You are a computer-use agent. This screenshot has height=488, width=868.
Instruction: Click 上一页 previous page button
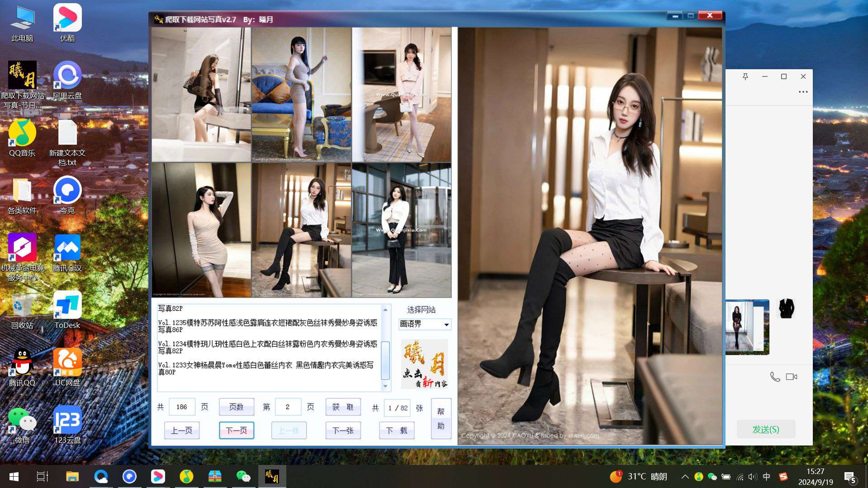tap(182, 431)
